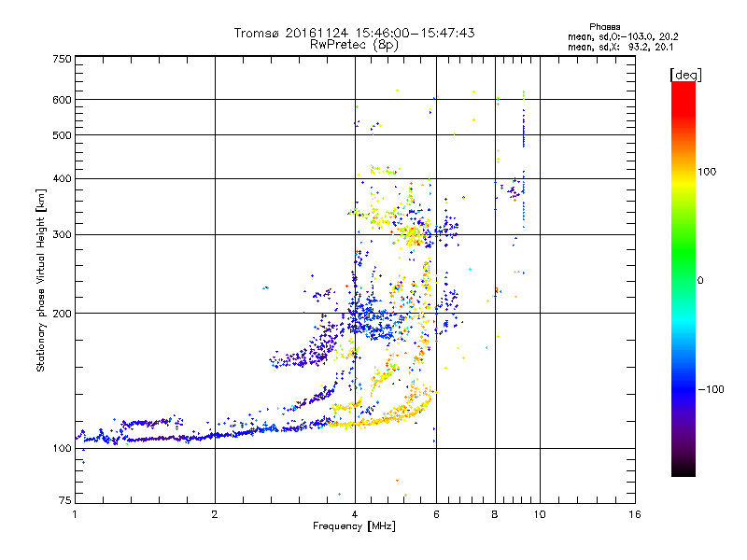The height and width of the screenshot is (560, 747).
Task: Click the '0' colorbar tick label
Action: (x=700, y=281)
